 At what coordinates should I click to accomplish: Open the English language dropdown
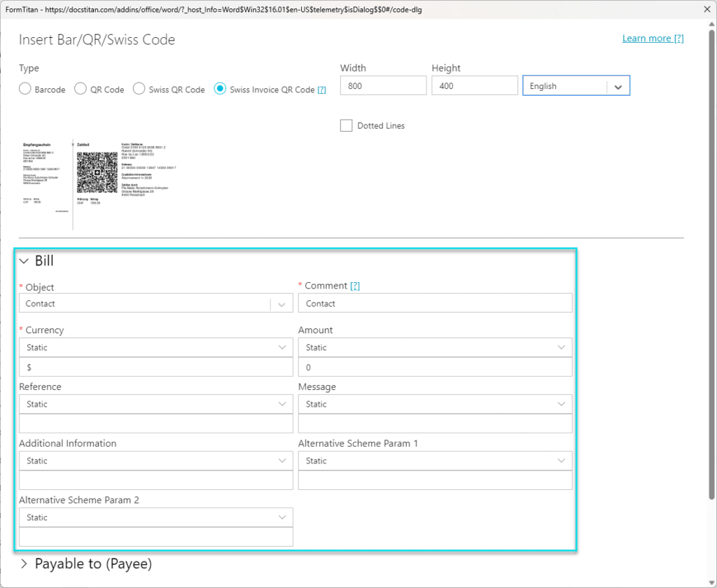coord(576,86)
